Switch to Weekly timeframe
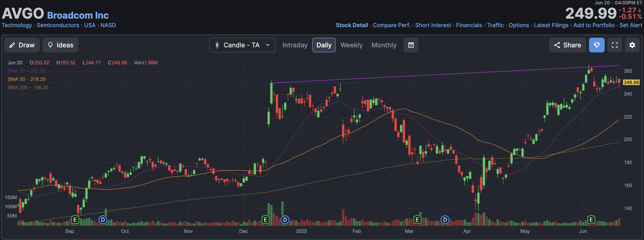644x240 pixels. point(351,45)
